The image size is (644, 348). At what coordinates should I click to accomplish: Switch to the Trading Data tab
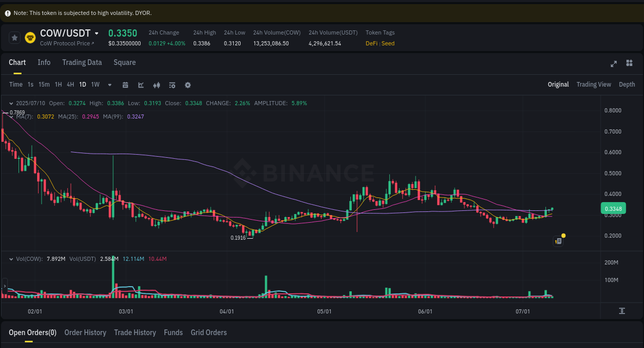pyautogui.click(x=82, y=62)
